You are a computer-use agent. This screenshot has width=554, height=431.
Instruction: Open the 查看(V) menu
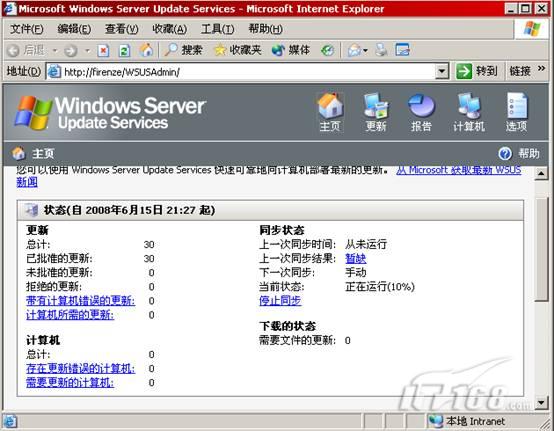(122, 29)
